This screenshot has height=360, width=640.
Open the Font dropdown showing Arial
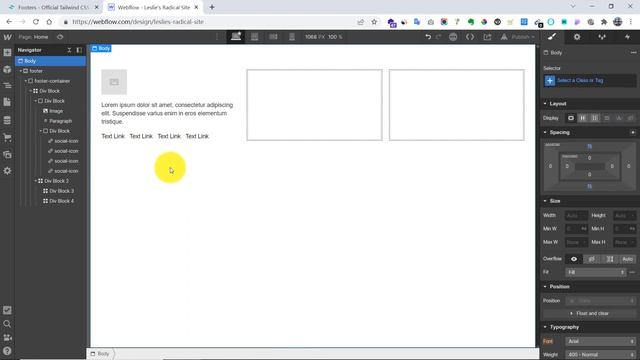(x=600, y=341)
